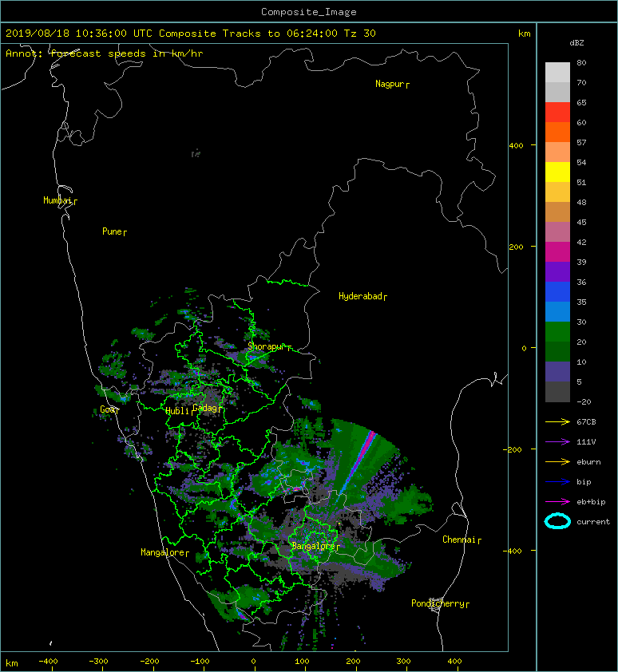Viewport: 618px width, 672px height.
Task: Click the -200 tick on right vertical axis
Action: click(513, 449)
